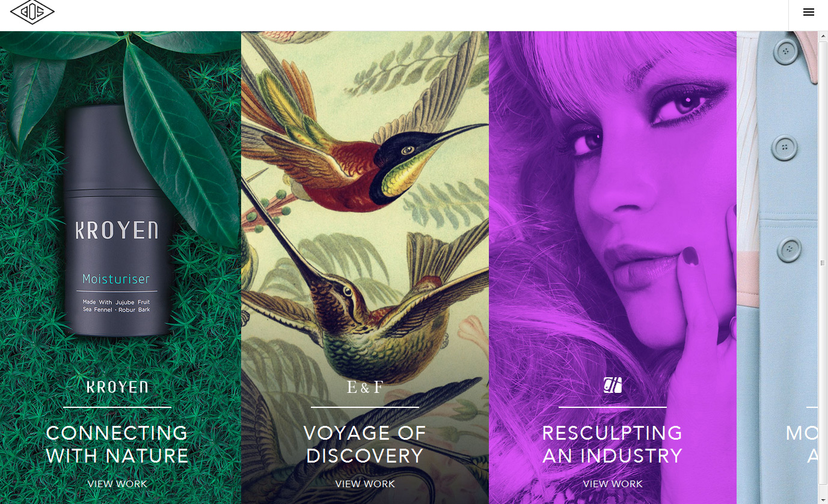Open View Work under Voyage of Discovery
828x504 pixels.
365,484
